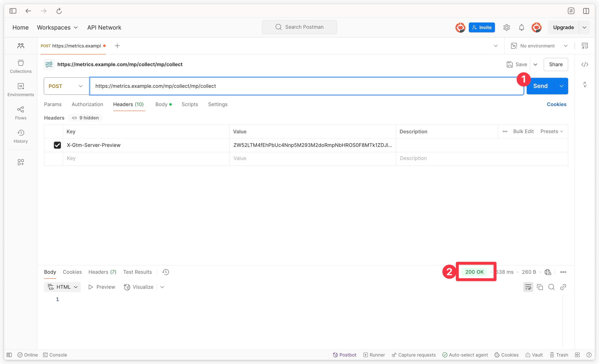This screenshot has height=364, width=599.
Task: Change the POST method dropdown
Action: point(66,86)
